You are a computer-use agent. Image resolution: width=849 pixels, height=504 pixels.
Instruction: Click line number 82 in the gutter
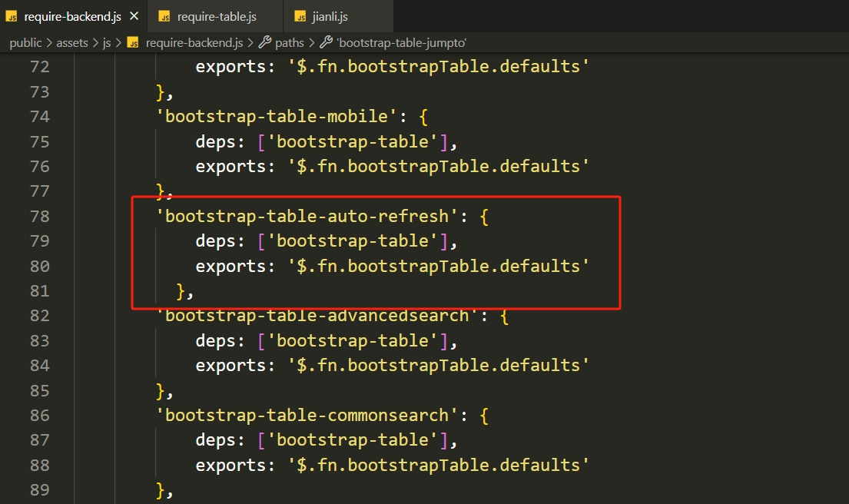point(39,316)
